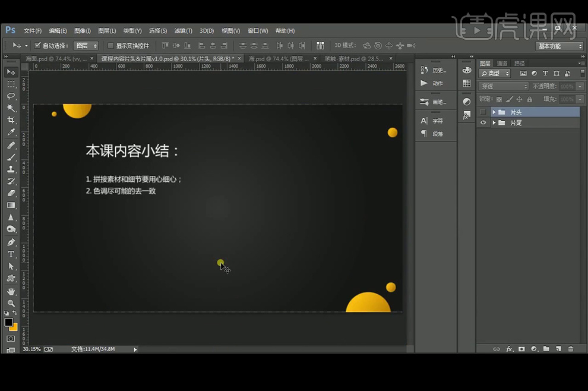
Task: Toggle the 自动选择 checkbox
Action: pyautogui.click(x=37, y=45)
